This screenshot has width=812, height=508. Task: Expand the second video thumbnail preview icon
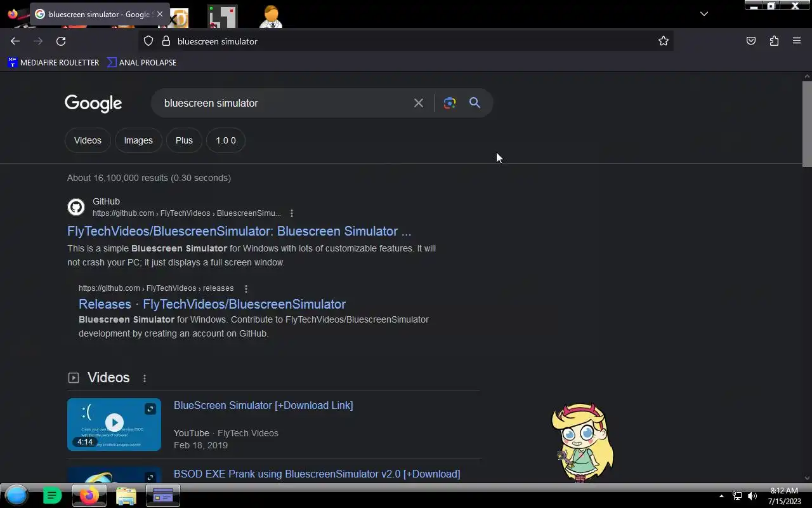(x=150, y=478)
